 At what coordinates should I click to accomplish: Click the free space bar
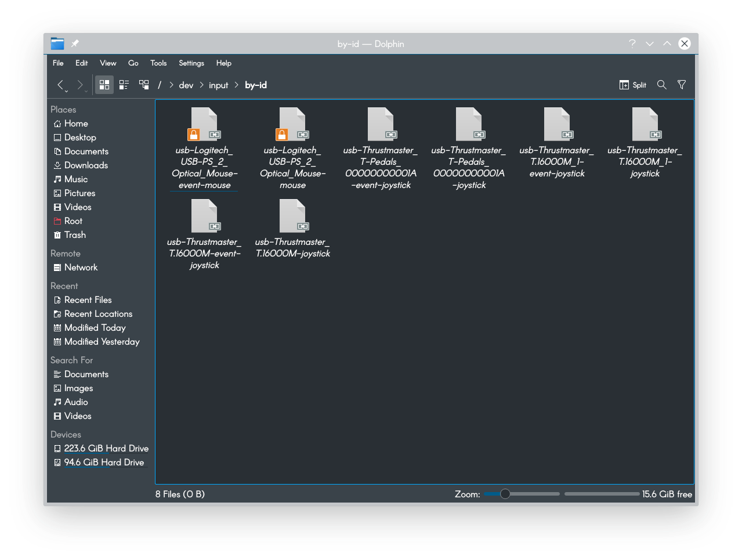point(602,494)
